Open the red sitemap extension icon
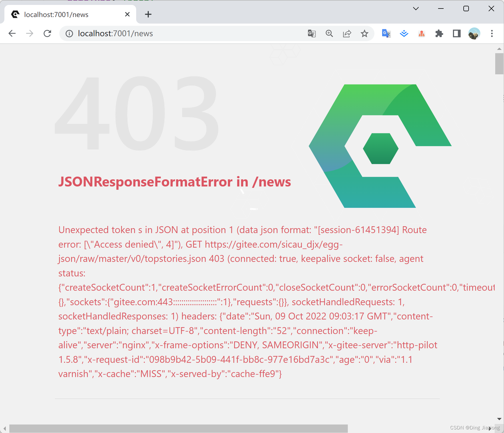Screen dimensions: 504x433 [422, 33]
